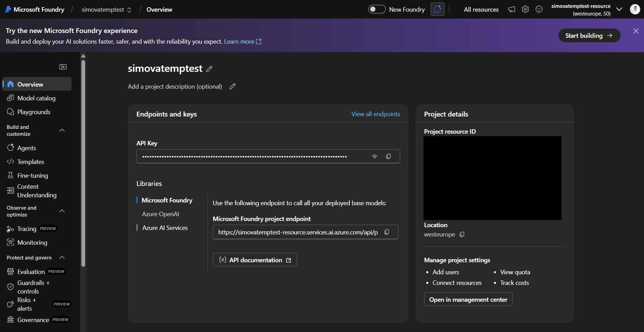Viewport: 644px width, 332px height.
Task: Go to Overview in the sidebar
Action: point(37,84)
